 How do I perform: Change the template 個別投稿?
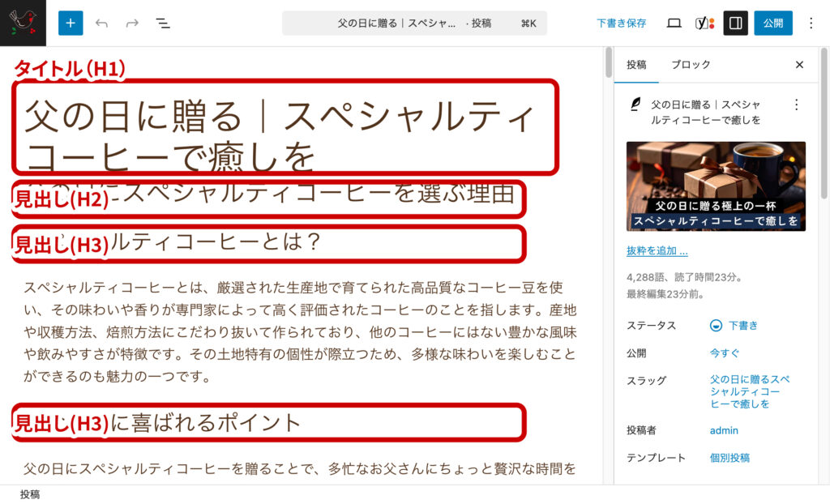pos(729,458)
